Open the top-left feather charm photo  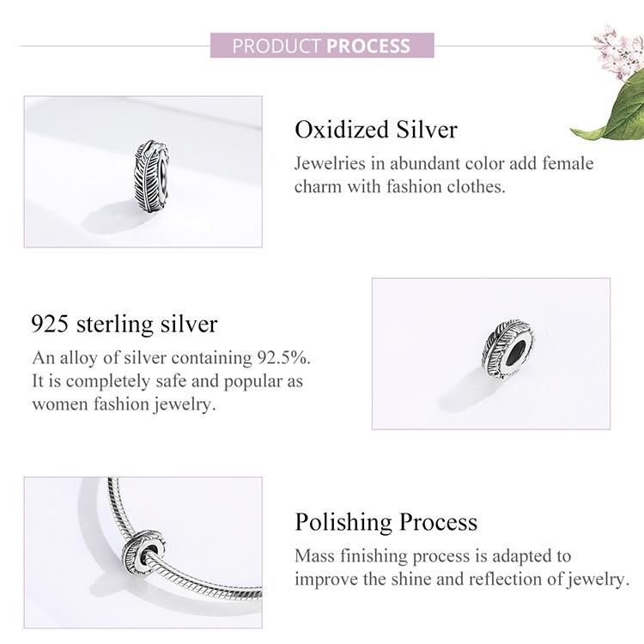tap(142, 172)
